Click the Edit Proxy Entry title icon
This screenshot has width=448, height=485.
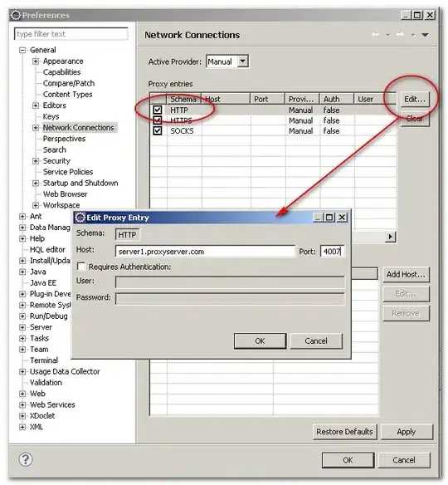(x=80, y=218)
